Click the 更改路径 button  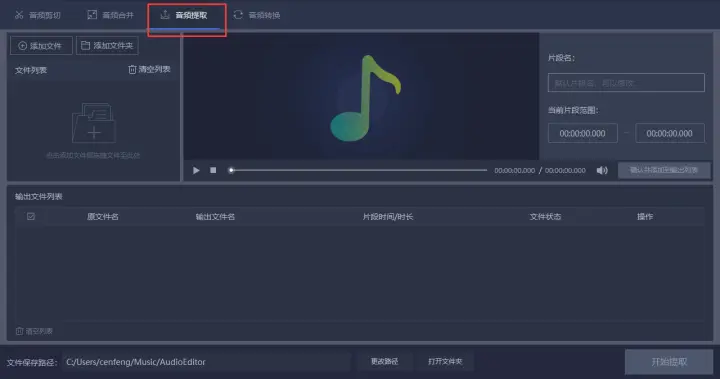[384, 362]
